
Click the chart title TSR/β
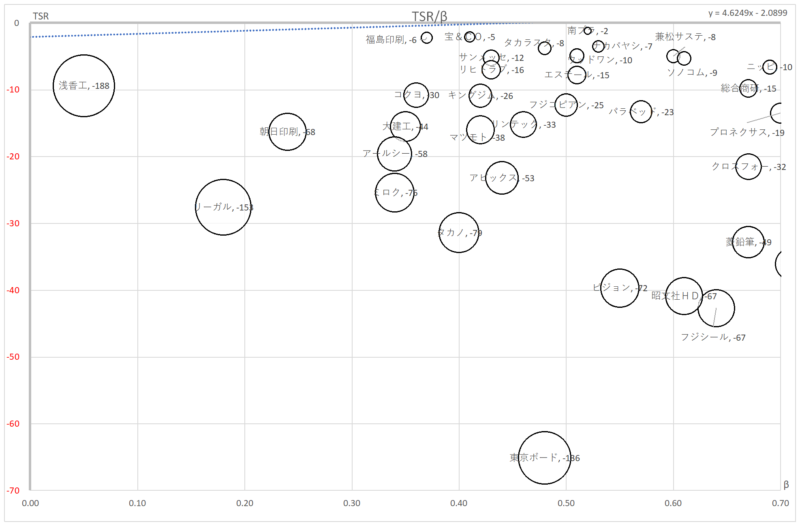pyautogui.click(x=430, y=16)
